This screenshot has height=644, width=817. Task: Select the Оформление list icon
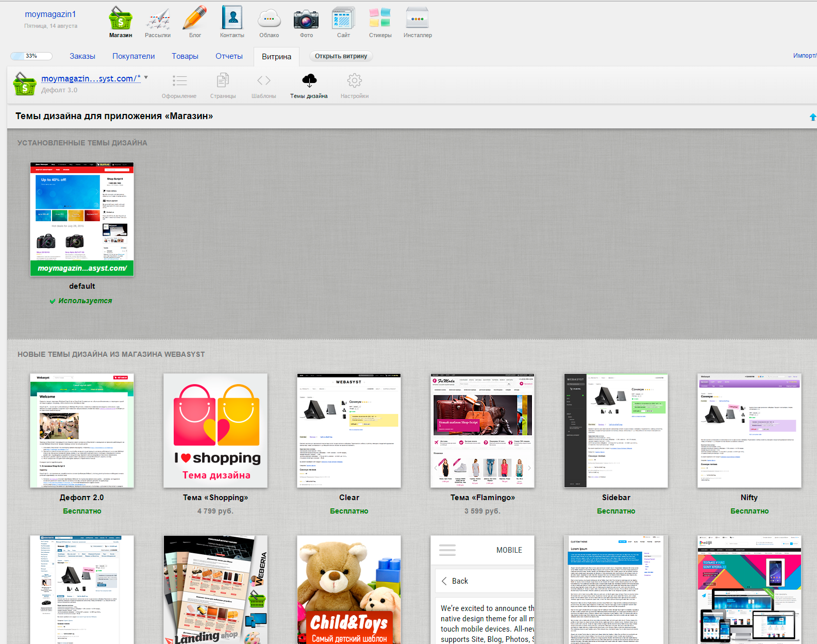tap(179, 80)
